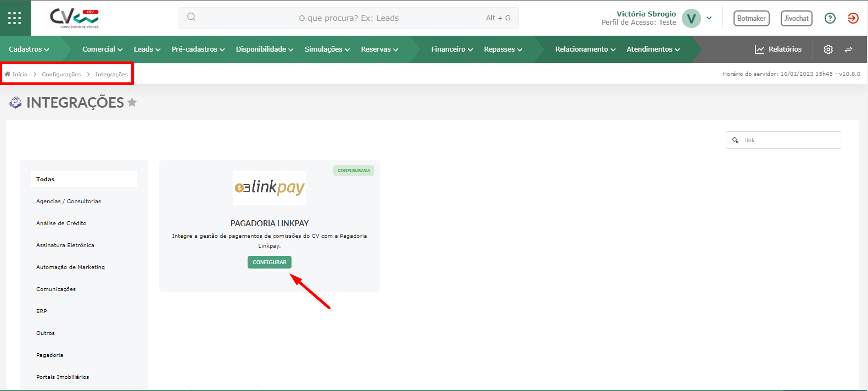
Task: Open the Repasses menu
Action: 503,49
